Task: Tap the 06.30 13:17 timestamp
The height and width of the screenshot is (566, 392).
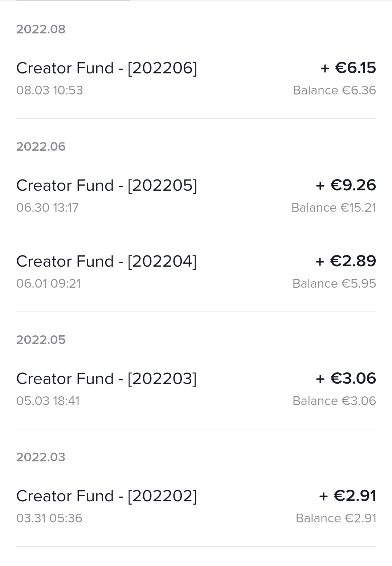Action: pyautogui.click(x=48, y=208)
